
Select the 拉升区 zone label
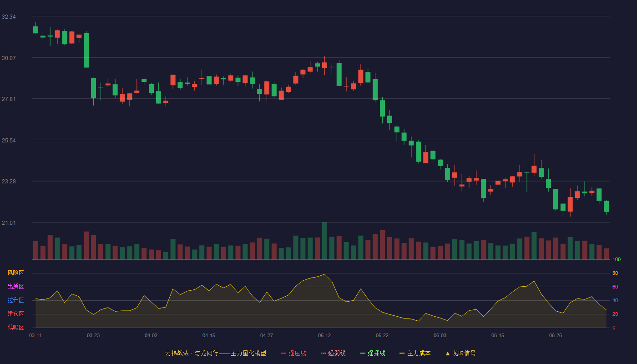[15, 300]
